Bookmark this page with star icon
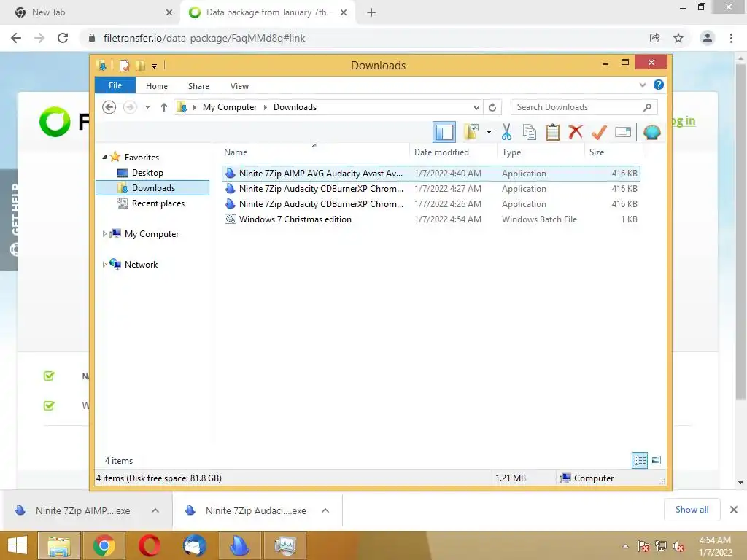The image size is (747, 560). point(678,38)
